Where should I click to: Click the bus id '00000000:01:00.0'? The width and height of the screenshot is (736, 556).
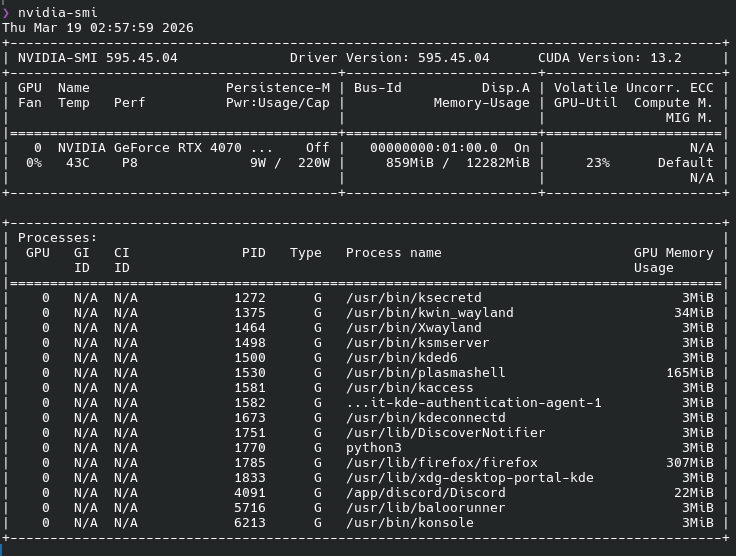(434, 148)
